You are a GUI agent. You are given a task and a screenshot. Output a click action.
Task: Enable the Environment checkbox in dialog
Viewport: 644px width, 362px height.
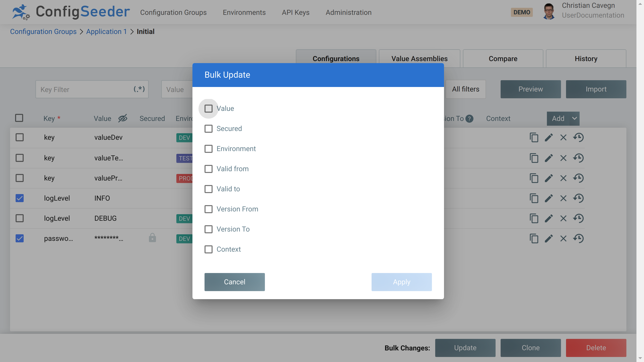209,149
